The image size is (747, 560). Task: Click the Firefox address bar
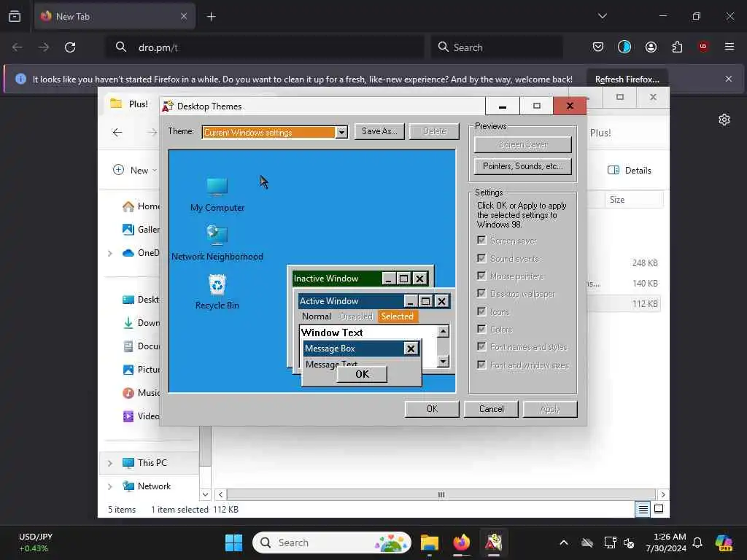click(x=265, y=47)
